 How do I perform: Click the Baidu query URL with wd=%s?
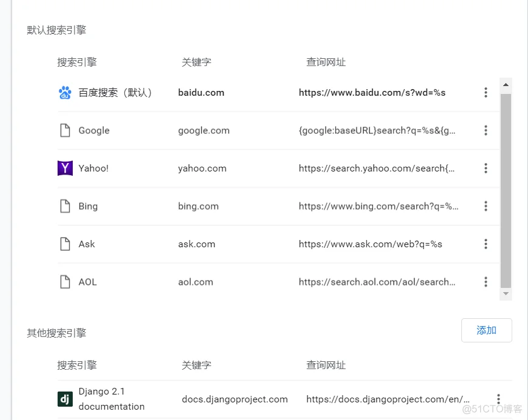(372, 93)
